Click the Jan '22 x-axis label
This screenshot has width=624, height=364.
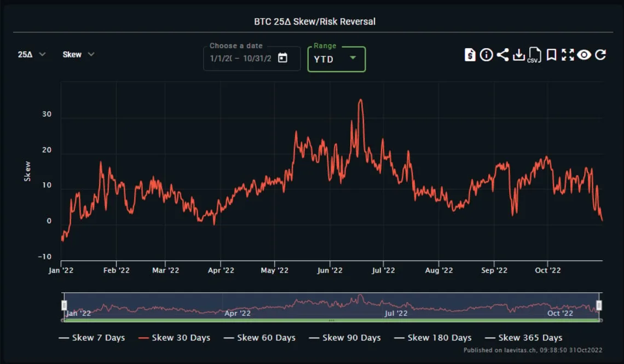point(61,270)
